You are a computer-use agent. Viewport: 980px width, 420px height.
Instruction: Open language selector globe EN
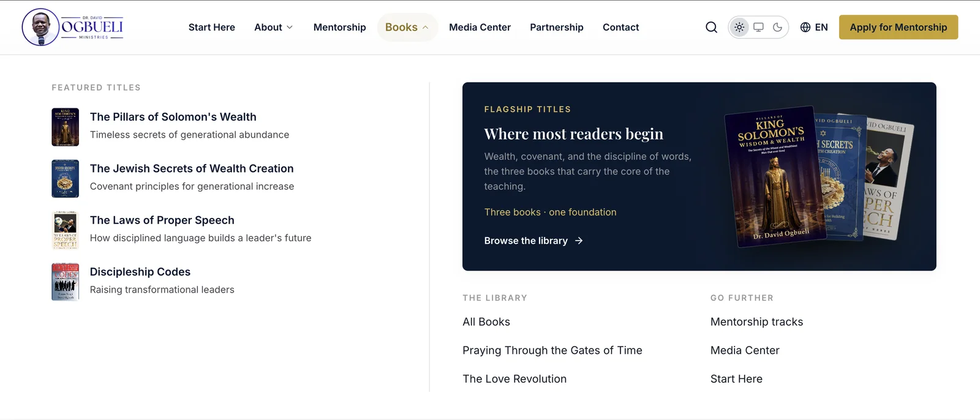(814, 27)
